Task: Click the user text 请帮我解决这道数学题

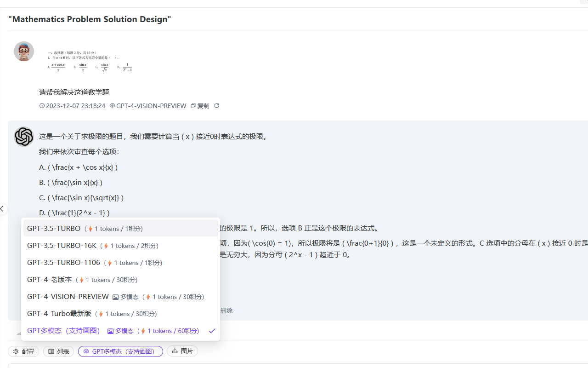Action: 74,92
